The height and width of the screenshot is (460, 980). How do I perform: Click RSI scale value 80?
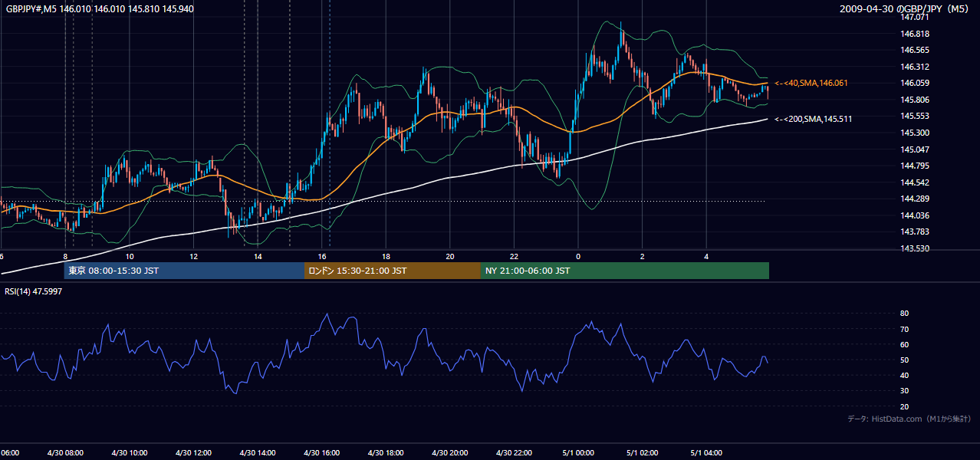pos(904,314)
